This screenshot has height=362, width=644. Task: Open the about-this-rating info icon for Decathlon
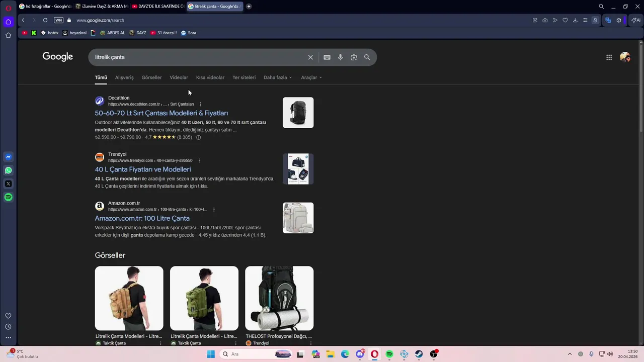198,137
